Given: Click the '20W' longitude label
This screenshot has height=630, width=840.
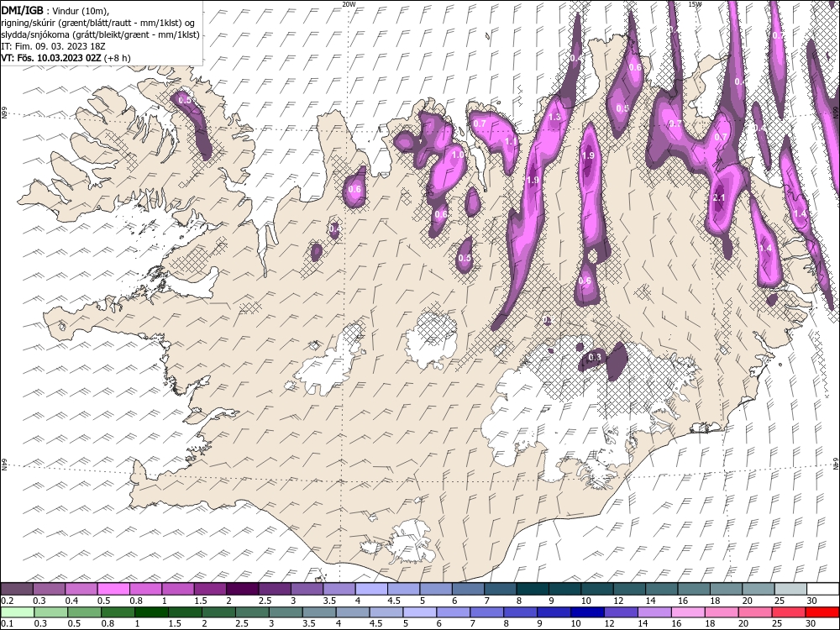Looking at the screenshot, I should pyautogui.click(x=349, y=3).
